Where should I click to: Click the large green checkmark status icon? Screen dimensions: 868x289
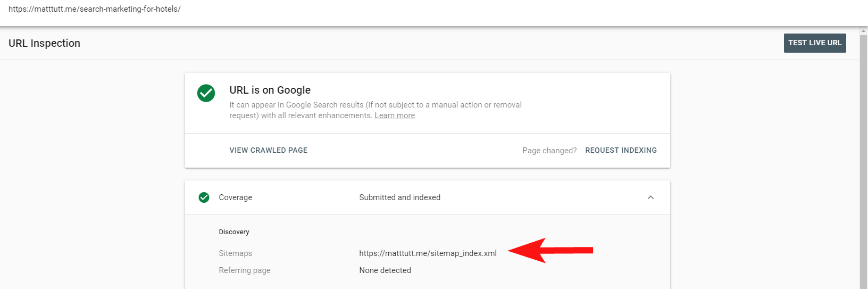206,93
